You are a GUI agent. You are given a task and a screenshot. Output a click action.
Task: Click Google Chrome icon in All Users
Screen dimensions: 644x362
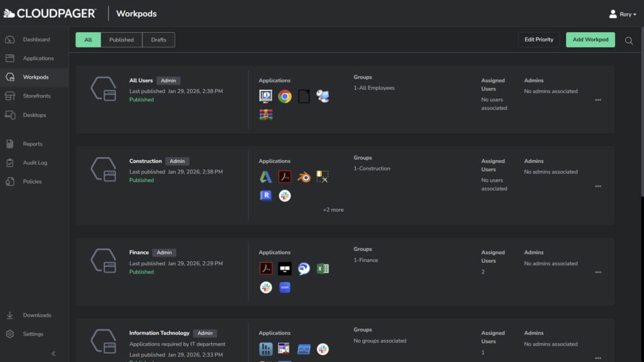pyautogui.click(x=285, y=96)
